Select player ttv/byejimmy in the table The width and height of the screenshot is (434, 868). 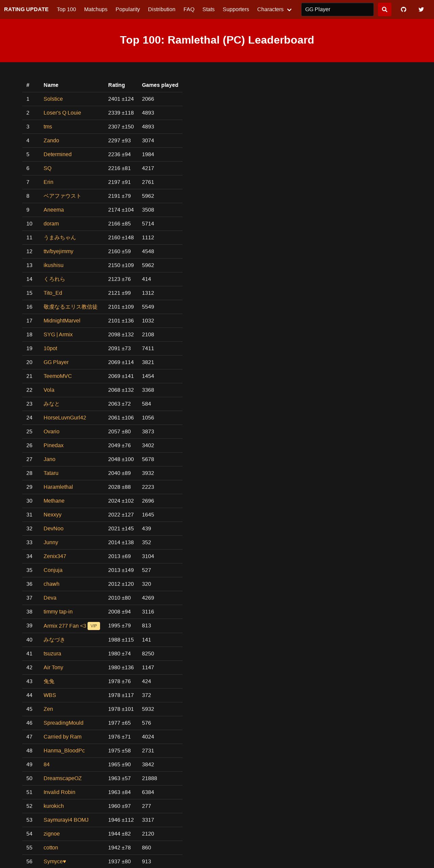pyautogui.click(x=58, y=251)
